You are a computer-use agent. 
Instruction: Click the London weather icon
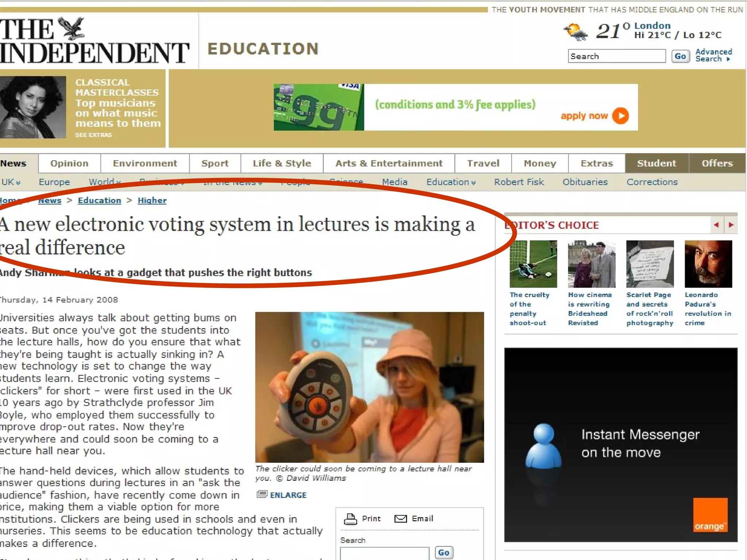[x=575, y=32]
